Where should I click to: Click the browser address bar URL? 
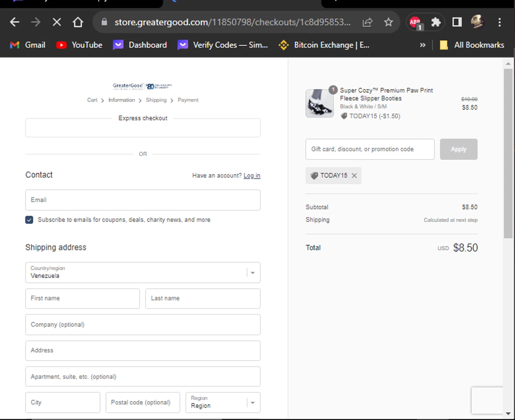click(232, 22)
